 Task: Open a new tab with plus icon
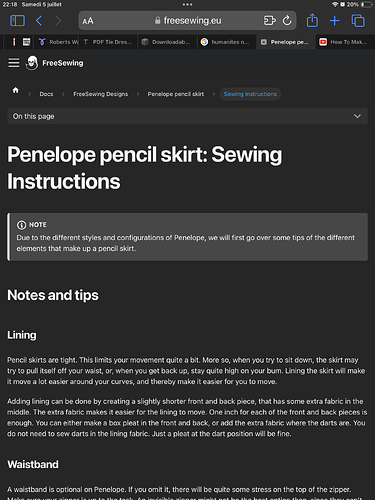click(334, 21)
